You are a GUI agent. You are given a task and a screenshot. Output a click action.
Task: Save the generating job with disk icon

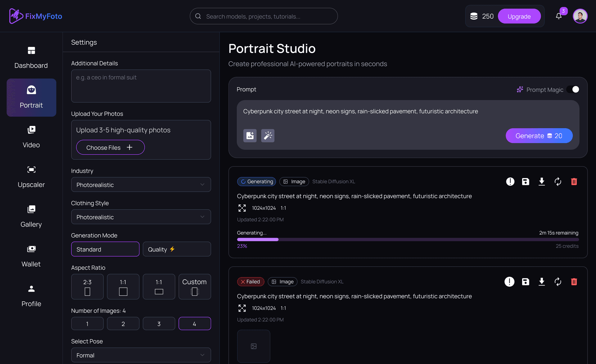tap(526, 182)
